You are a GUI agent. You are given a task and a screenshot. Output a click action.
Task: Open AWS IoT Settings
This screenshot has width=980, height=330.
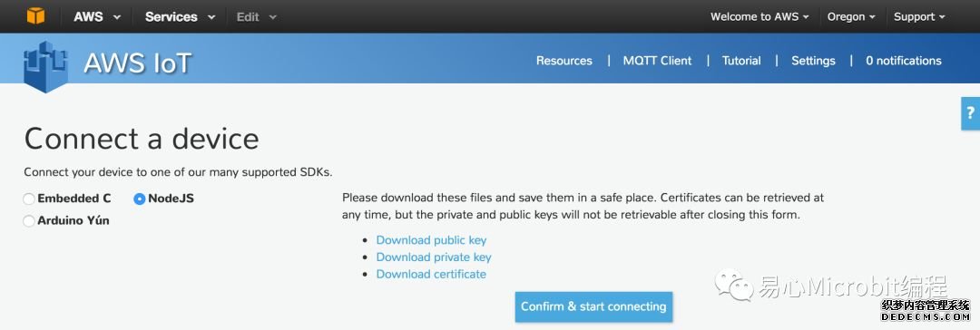813,61
